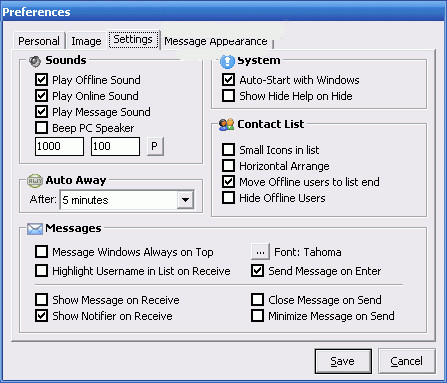This screenshot has height=383, width=447.
Task: Click the Preferences window title bar
Action: 223,11
